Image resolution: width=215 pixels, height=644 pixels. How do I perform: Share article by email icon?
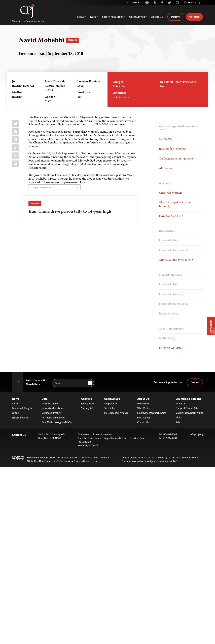[15, 164]
